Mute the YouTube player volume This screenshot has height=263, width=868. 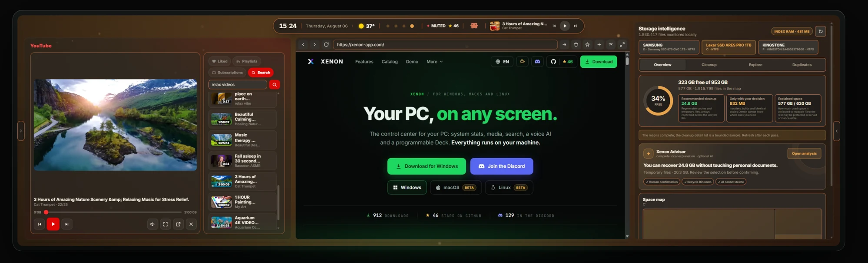(153, 224)
